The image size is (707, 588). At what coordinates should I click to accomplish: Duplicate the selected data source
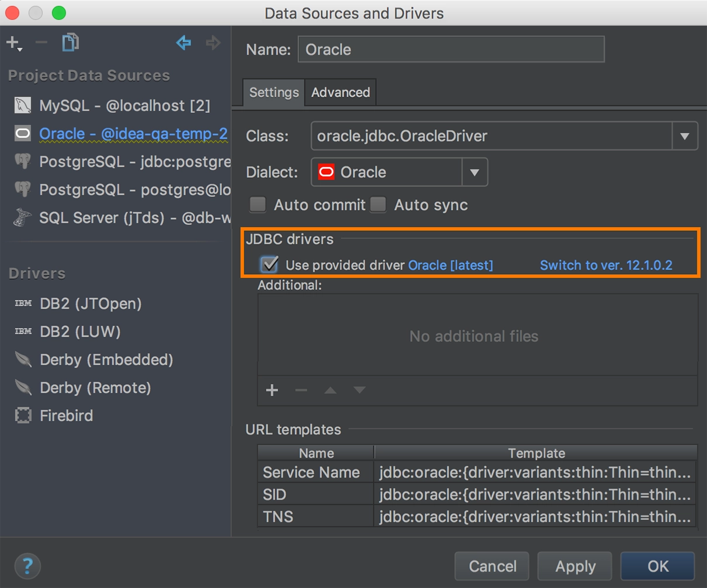[x=70, y=42]
